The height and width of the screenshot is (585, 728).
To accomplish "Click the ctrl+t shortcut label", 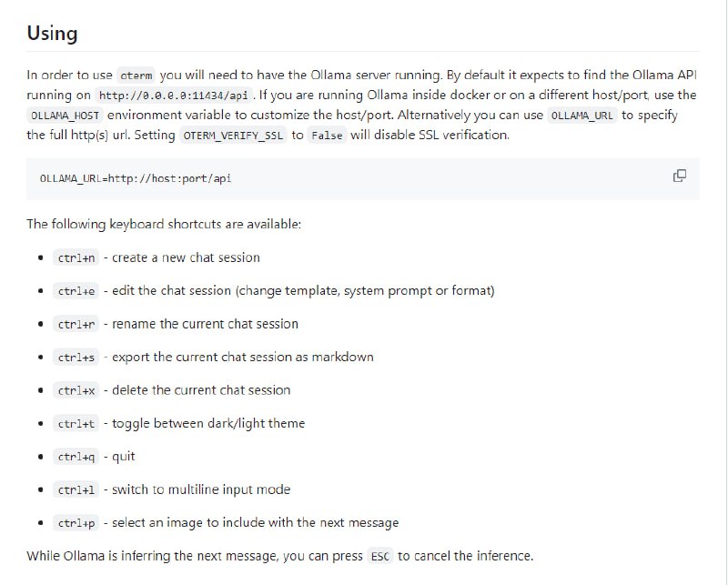I will tap(76, 424).
